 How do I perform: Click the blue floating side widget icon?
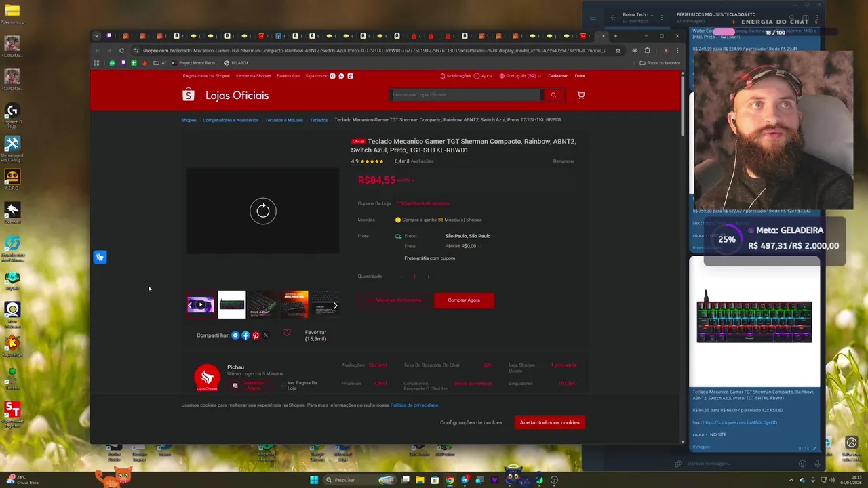[100, 258]
